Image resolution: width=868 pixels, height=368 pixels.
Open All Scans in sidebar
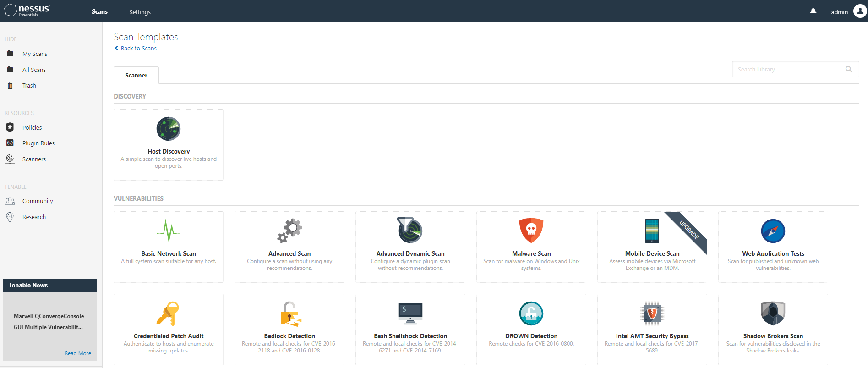[x=34, y=70]
